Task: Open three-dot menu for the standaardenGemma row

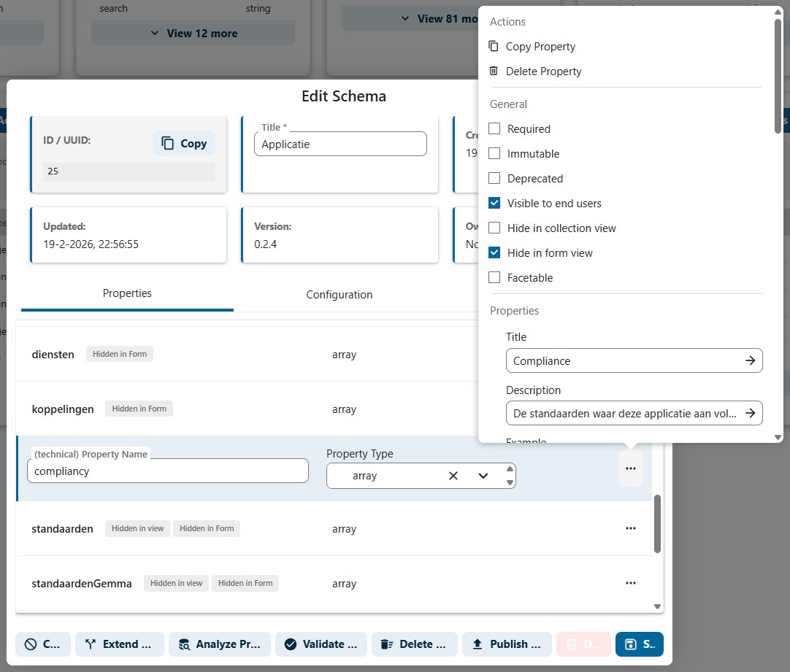Action: click(x=631, y=583)
